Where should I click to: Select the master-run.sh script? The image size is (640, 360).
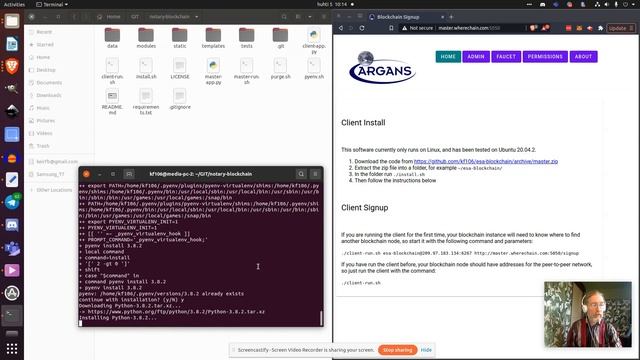click(247, 71)
